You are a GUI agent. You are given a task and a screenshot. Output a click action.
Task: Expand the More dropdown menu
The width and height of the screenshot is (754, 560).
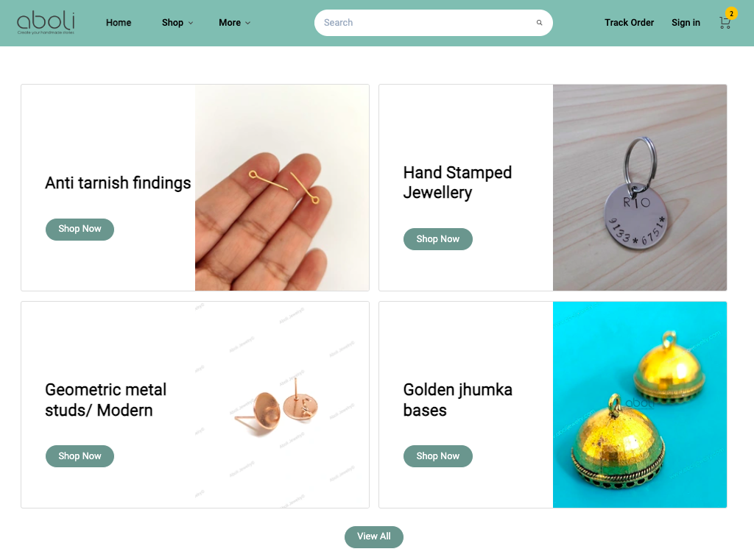point(234,23)
